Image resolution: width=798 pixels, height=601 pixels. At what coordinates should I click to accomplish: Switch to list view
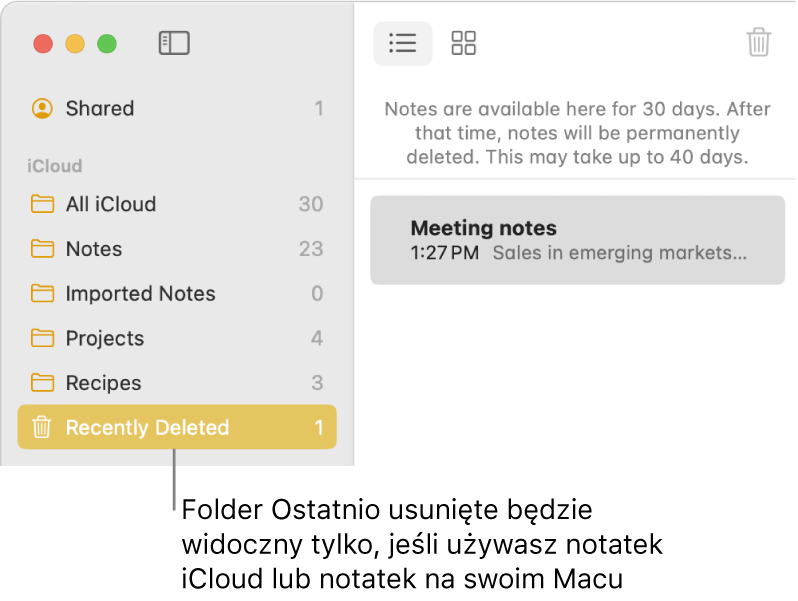click(x=402, y=43)
